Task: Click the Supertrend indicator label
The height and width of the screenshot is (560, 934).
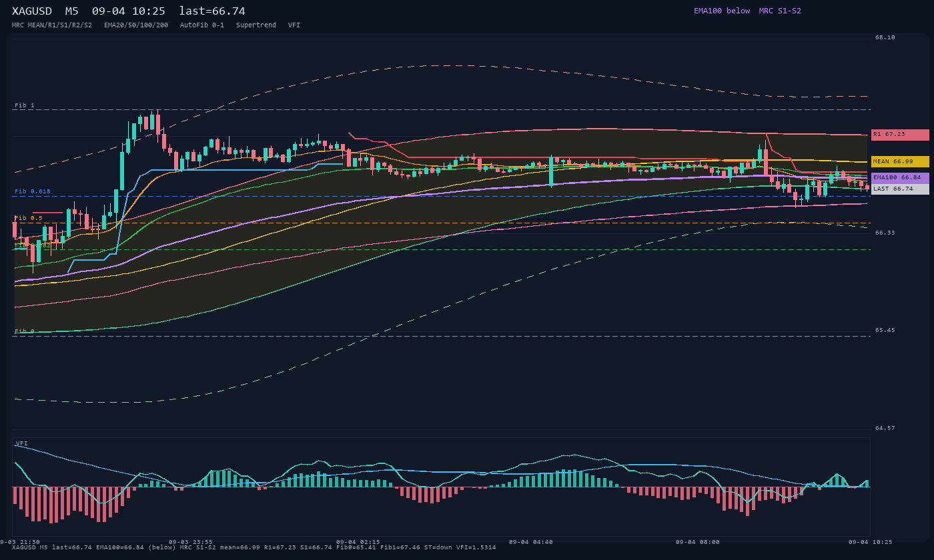Action: coord(256,25)
